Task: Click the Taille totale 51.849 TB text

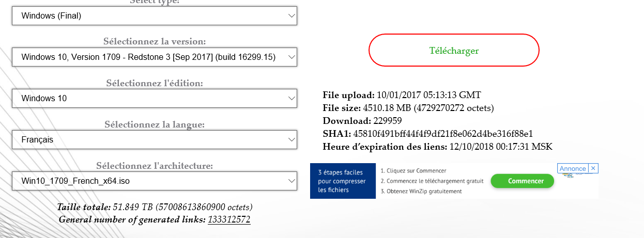Action: coord(155,207)
